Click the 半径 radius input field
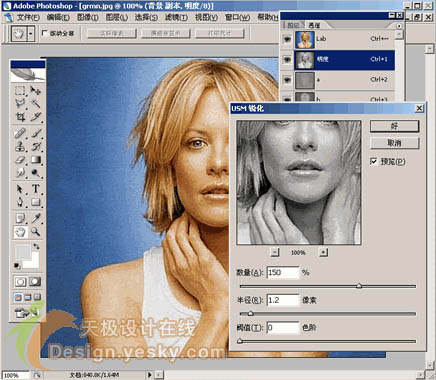 [x=283, y=300]
